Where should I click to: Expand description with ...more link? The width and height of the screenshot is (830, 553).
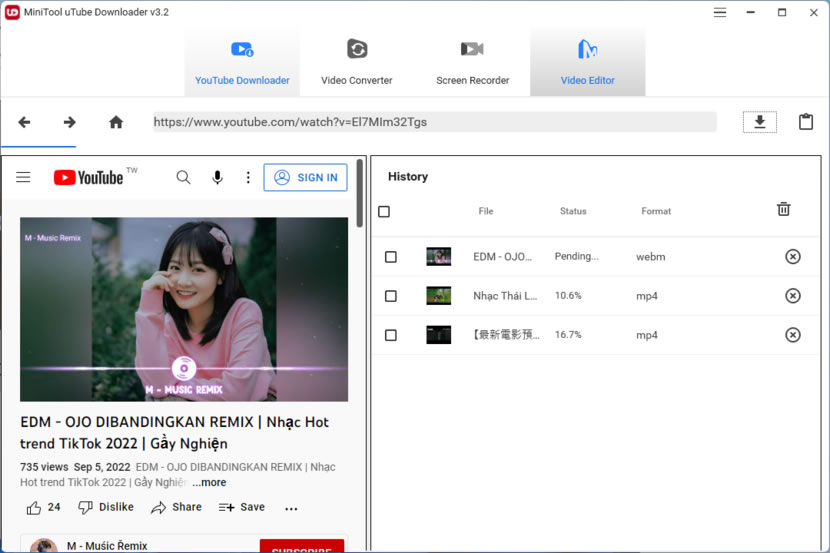tap(209, 482)
